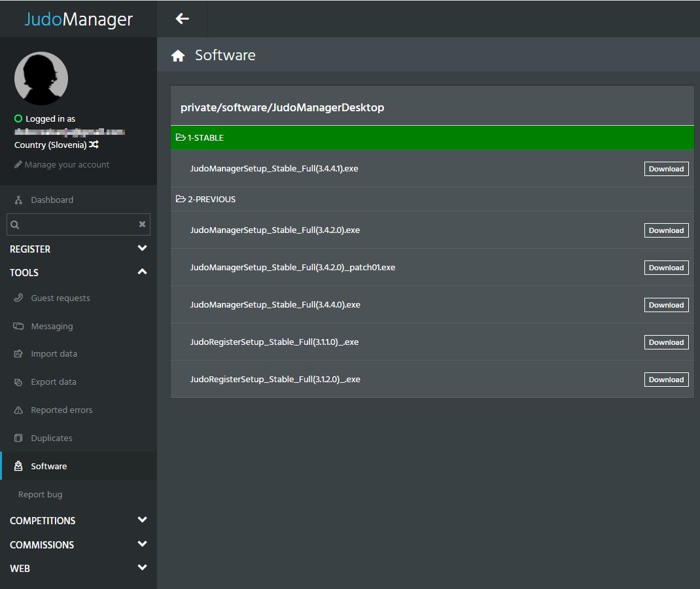Screen dimensions: 700x589
Task: Click the Guest requests phone icon
Action: click(x=18, y=298)
